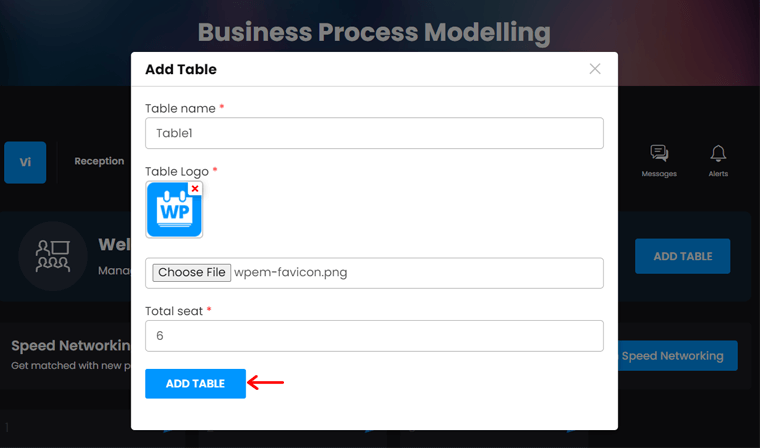Click the Add Table dialog title
760x448 pixels.
tap(181, 69)
